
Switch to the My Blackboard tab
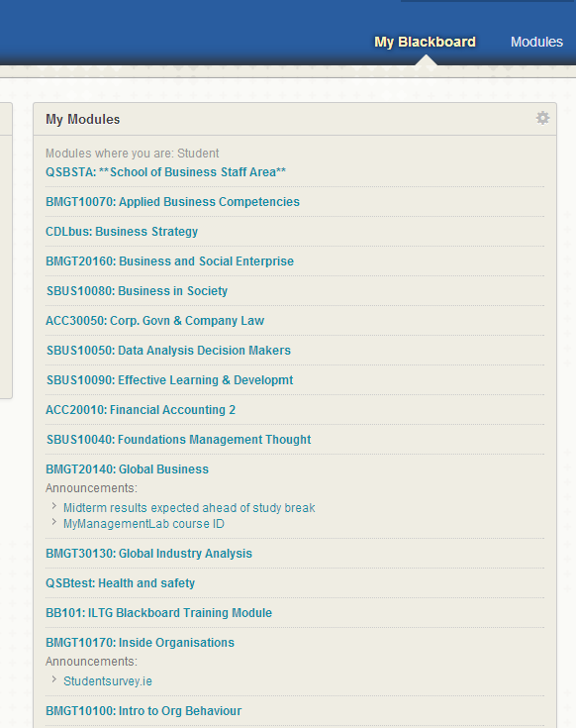(425, 42)
